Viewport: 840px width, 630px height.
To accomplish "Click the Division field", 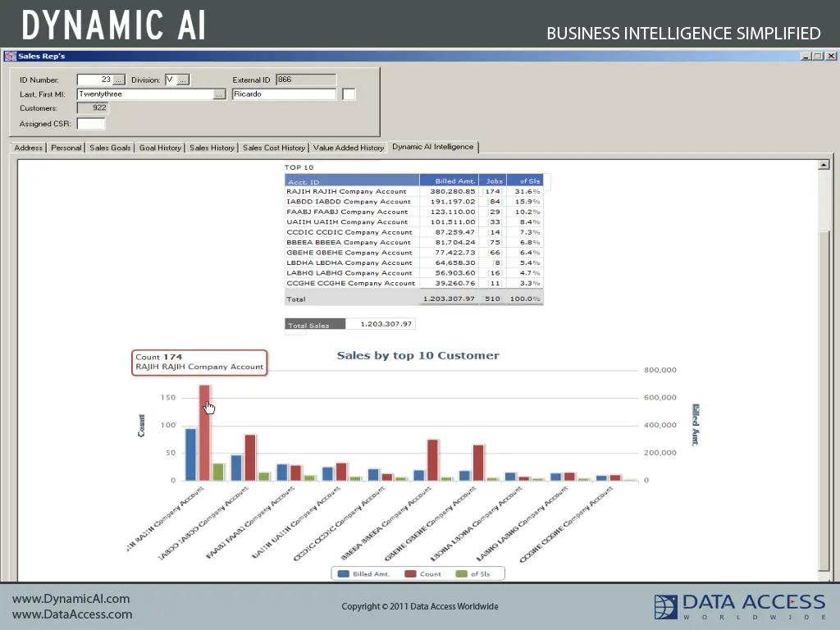I will tap(171, 80).
